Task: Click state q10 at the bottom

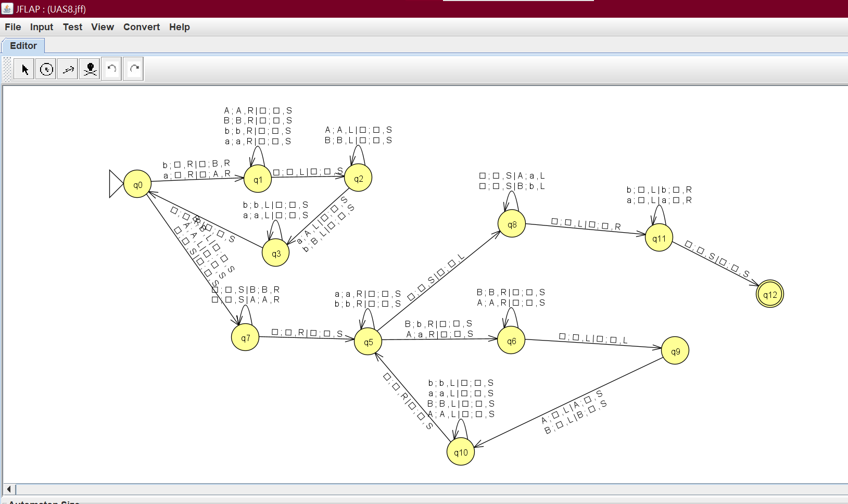Action: tap(461, 452)
